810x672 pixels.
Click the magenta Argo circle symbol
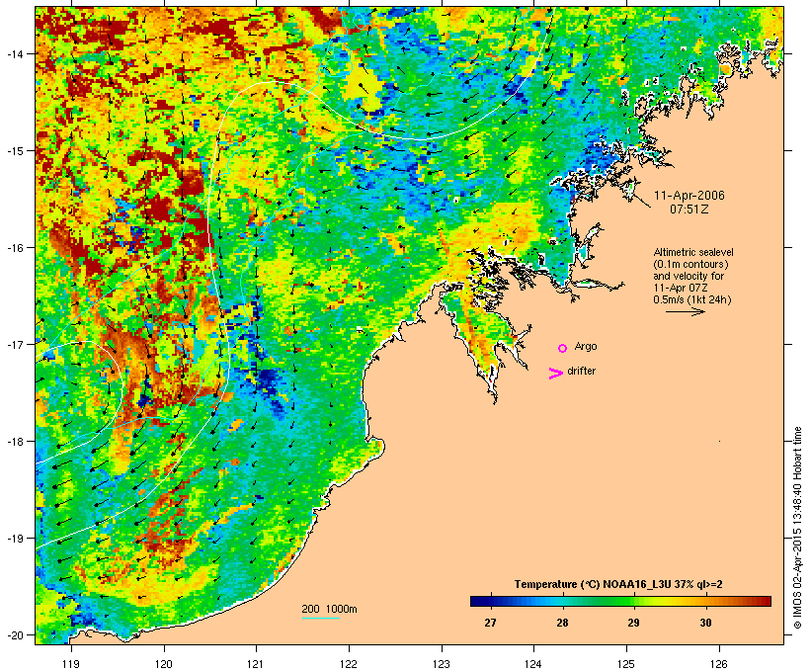[x=563, y=349]
